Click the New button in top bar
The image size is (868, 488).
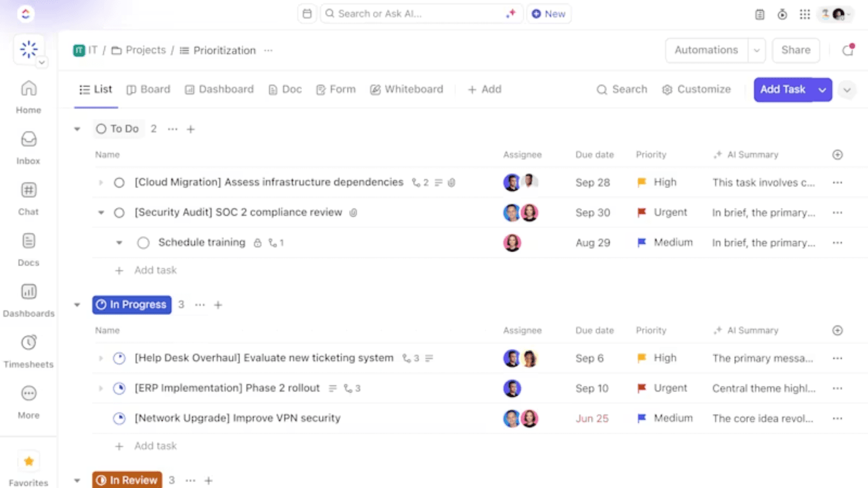tap(548, 14)
